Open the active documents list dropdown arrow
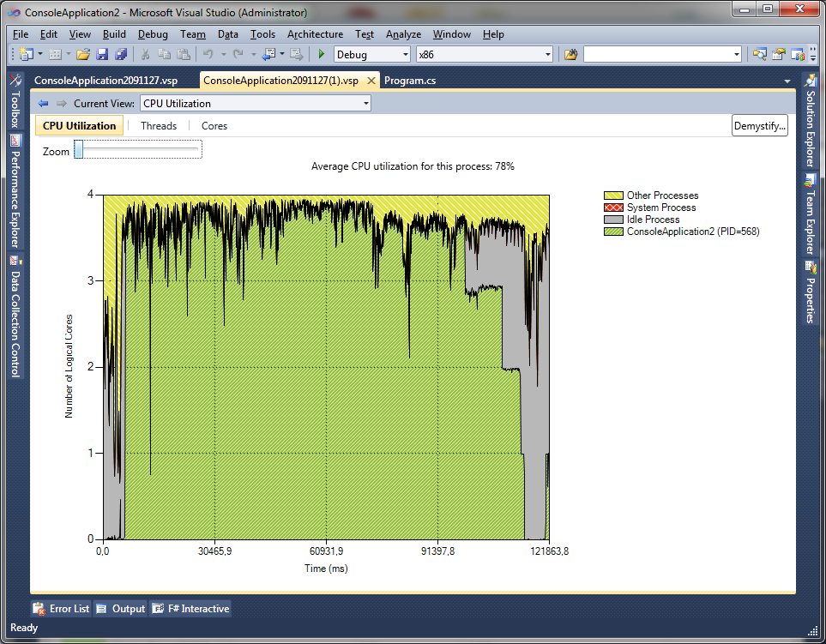Image resolution: width=826 pixels, height=644 pixels. point(787,81)
